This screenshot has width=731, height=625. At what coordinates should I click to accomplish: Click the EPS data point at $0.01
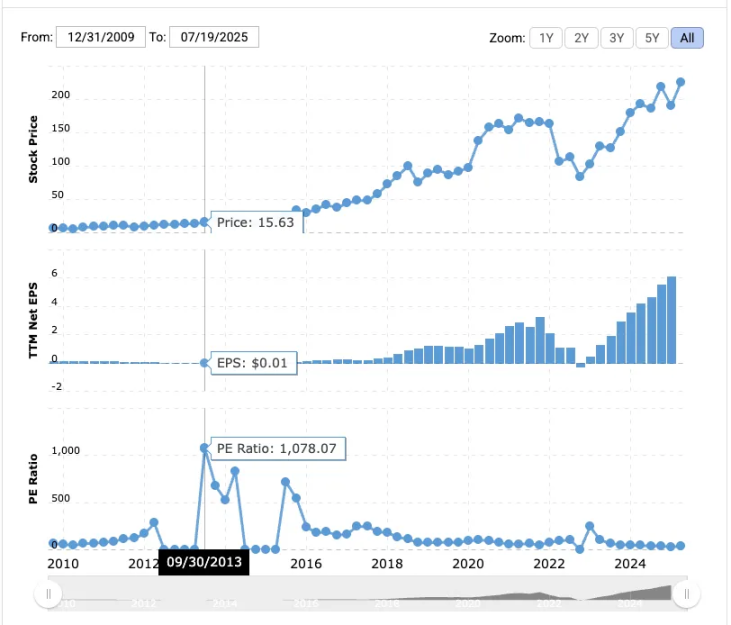pyautogui.click(x=204, y=363)
